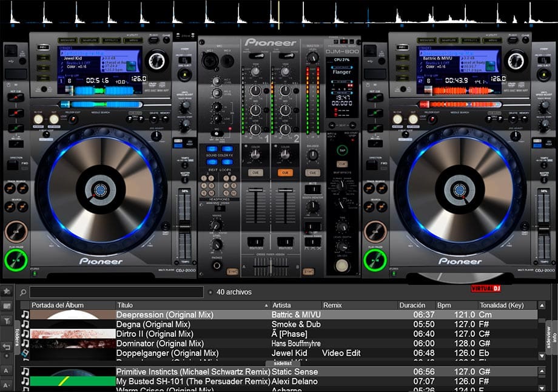Toggle the right deck Direction switch
This screenshot has height=392, width=558.
click(372, 165)
